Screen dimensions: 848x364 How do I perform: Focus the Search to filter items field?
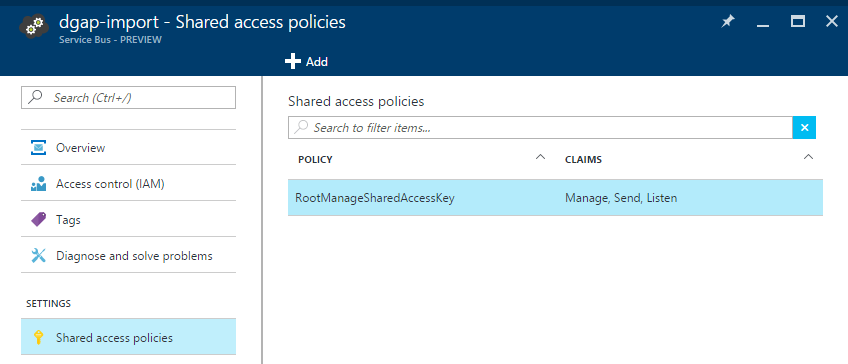click(x=540, y=128)
